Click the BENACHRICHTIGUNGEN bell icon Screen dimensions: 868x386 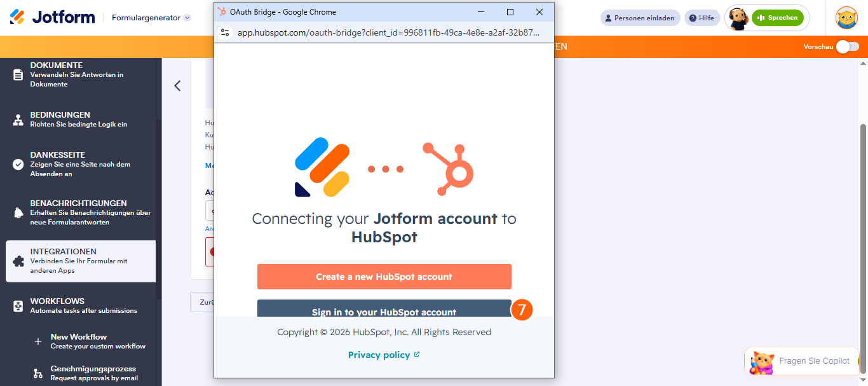pyautogui.click(x=18, y=212)
